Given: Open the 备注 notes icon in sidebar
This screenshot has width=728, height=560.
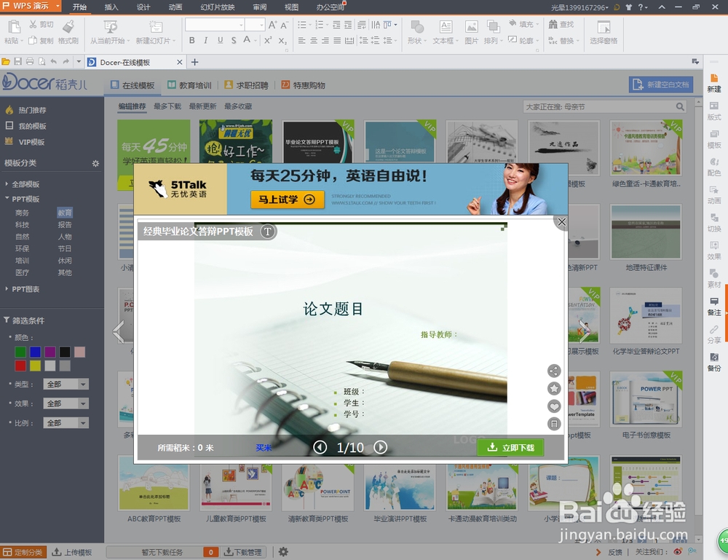Looking at the screenshot, I should click(x=714, y=307).
